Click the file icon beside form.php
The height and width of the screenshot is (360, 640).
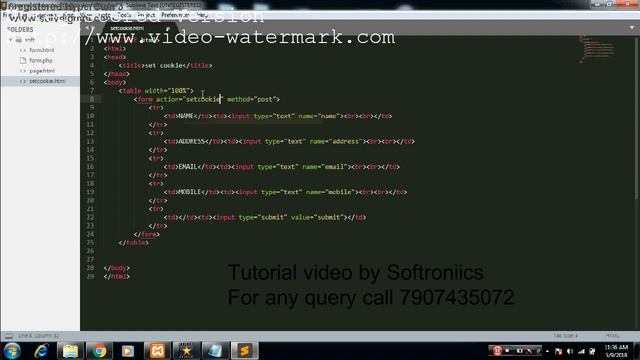[x=23, y=60]
